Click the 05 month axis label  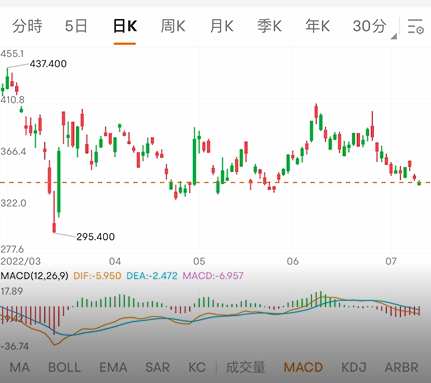199,261
